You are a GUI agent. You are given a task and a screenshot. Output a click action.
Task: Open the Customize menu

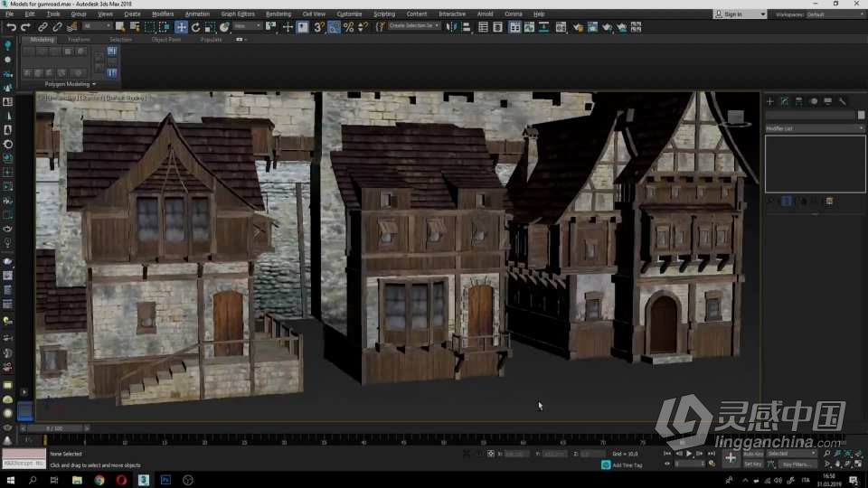click(349, 14)
